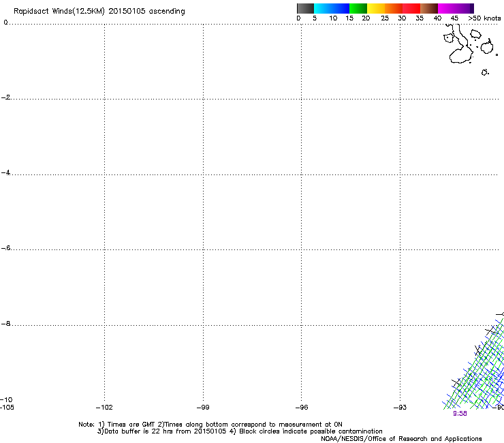Click the '-93' longitude axis label
The width and height of the screenshot is (504, 443).
pyautogui.click(x=400, y=408)
